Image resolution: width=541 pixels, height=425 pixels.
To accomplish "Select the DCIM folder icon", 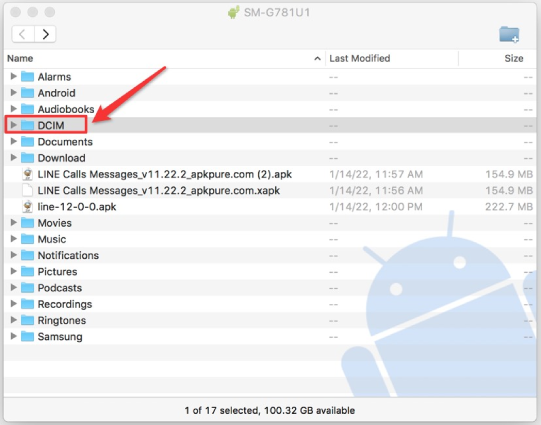I will [x=27, y=125].
